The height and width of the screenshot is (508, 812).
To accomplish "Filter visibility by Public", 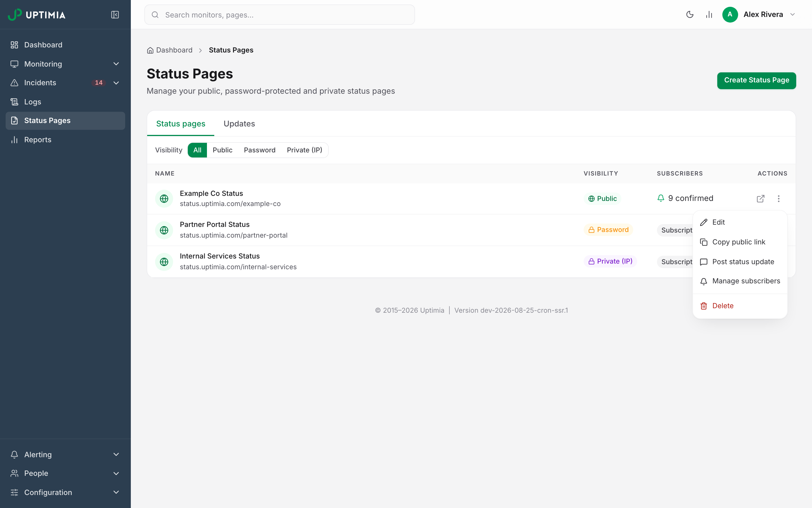I will (x=222, y=150).
